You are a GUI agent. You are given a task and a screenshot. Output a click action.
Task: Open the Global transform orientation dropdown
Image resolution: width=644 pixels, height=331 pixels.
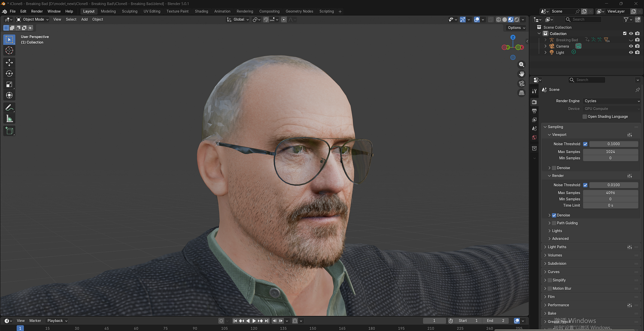238,20
